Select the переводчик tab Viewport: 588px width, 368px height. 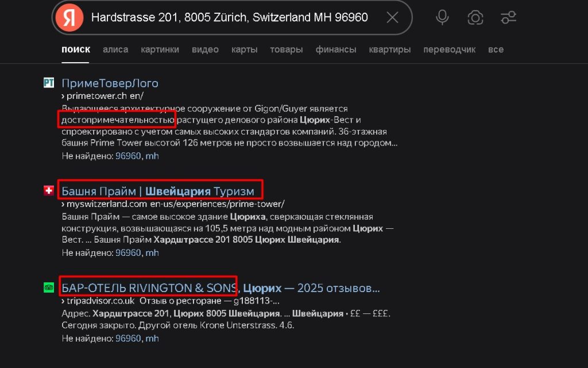pyautogui.click(x=449, y=49)
